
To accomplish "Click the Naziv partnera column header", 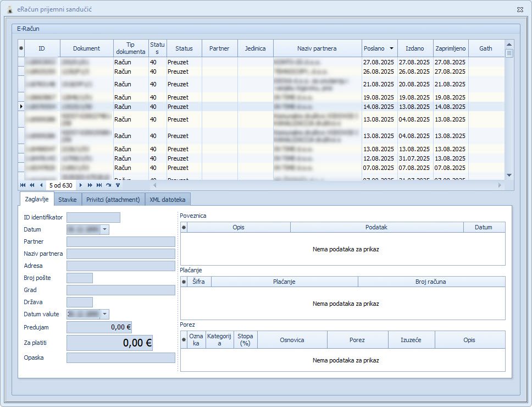I will click(317, 48).
